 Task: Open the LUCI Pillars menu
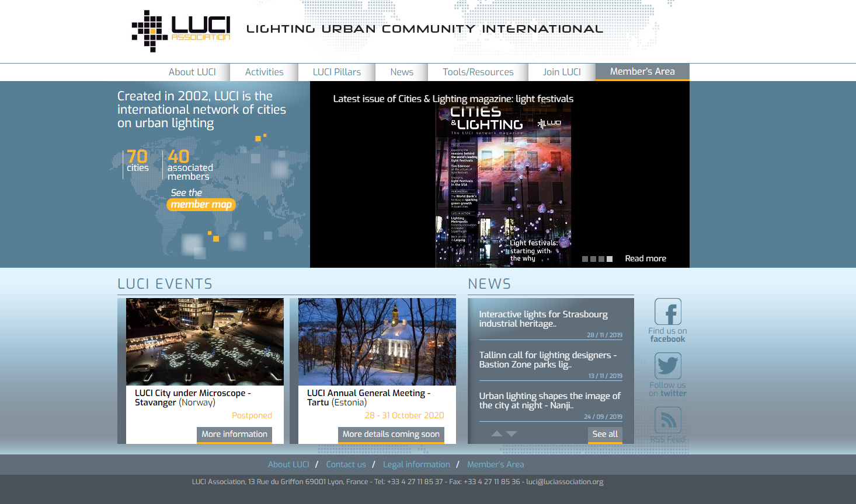336,72
